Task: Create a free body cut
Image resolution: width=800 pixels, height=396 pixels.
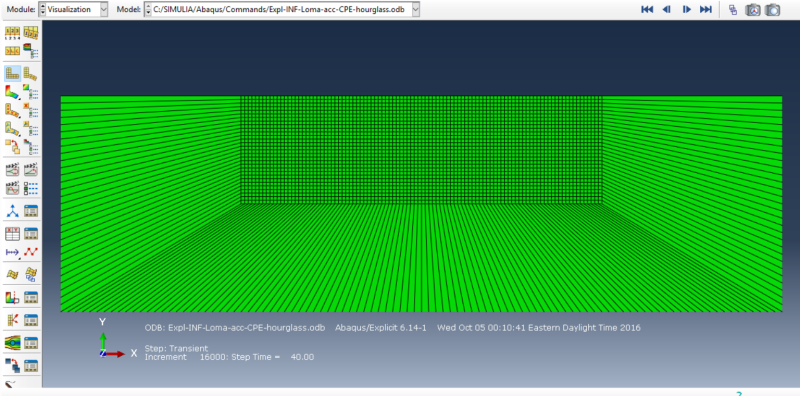Action: click(x=12, y=320)
